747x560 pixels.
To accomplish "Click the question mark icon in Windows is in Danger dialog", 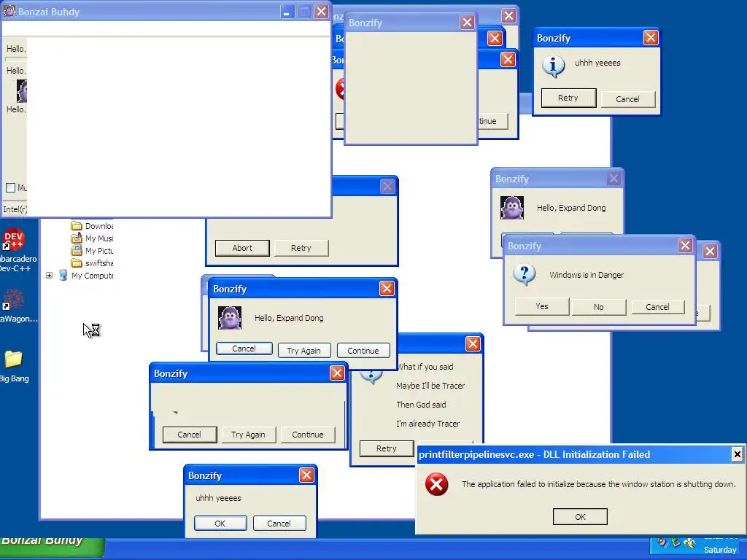I will click(525, 275).
